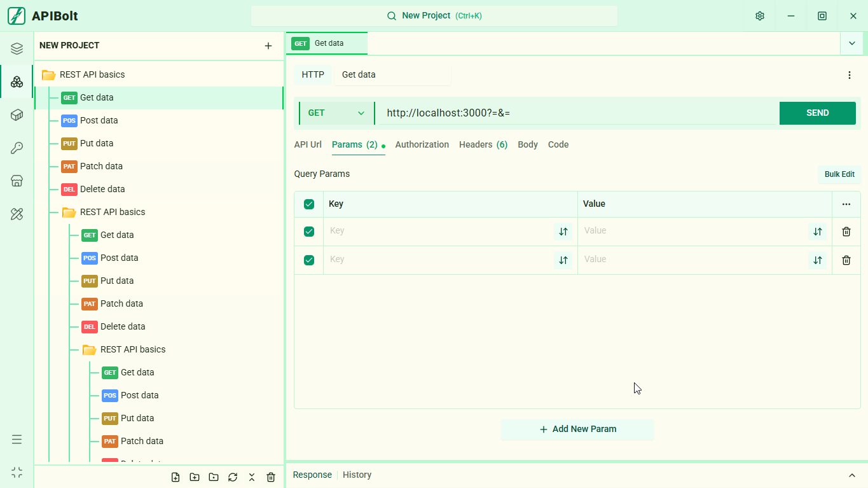Open the GET method dropdown
868x488 pixels.
tap(336, 113)
